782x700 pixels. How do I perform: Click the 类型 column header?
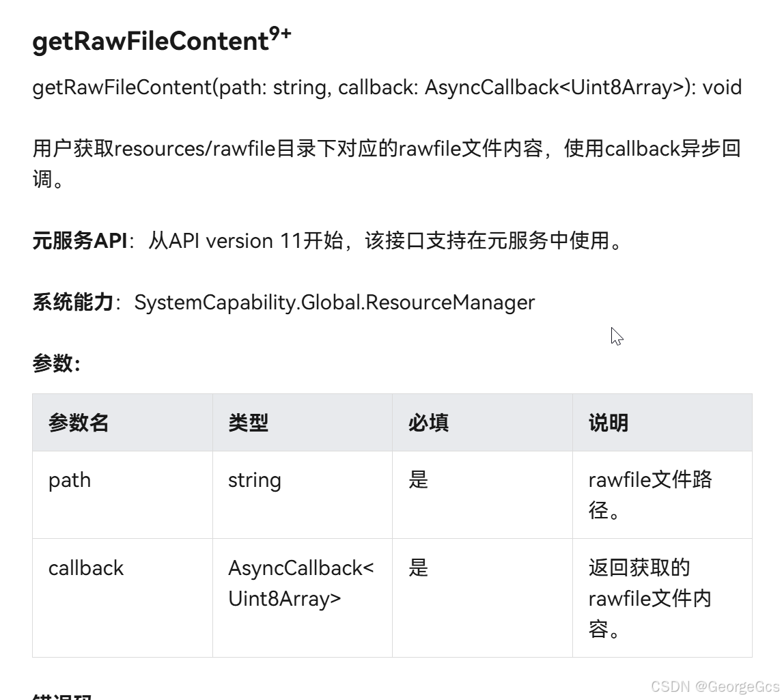pyautogui.click(x=248, y=423)
